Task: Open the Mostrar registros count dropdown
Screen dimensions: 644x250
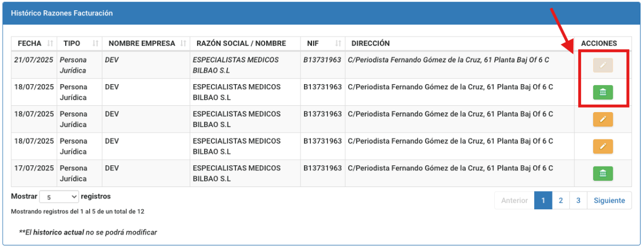Action: [59, 197]
